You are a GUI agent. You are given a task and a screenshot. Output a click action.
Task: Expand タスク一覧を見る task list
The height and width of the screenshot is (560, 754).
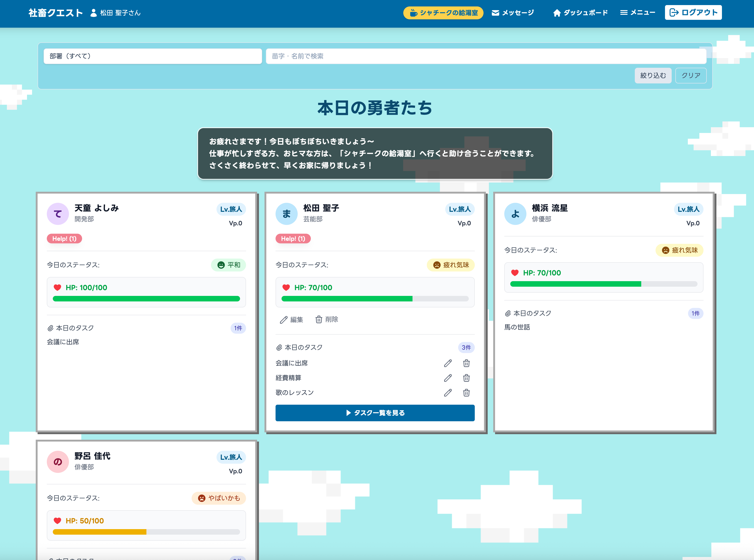coord(375,413)
